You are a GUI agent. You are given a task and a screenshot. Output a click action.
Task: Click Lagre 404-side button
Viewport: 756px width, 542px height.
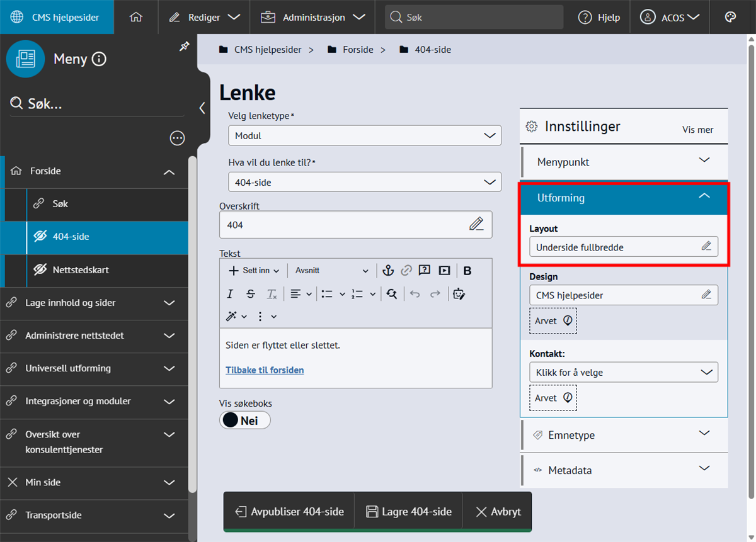[x=409, y=512]
